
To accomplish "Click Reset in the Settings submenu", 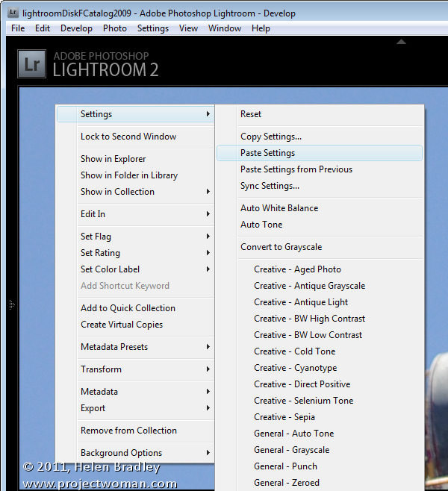I will [x=320, y=114].
